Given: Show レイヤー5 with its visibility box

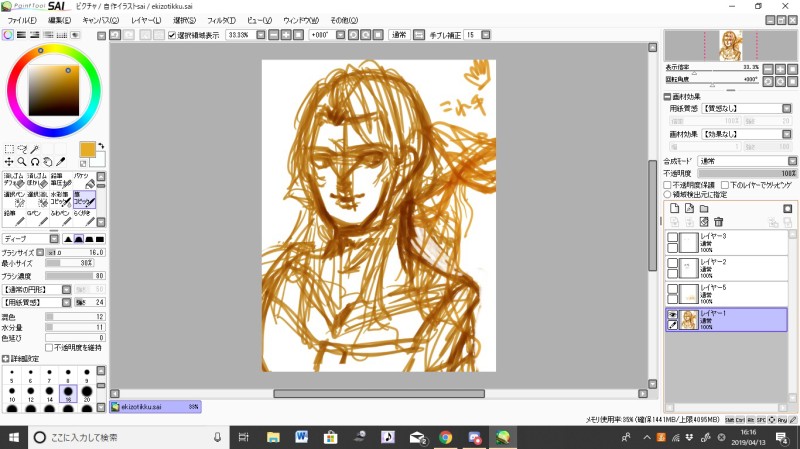Looking at the screenshot, I should click(672, 289).
